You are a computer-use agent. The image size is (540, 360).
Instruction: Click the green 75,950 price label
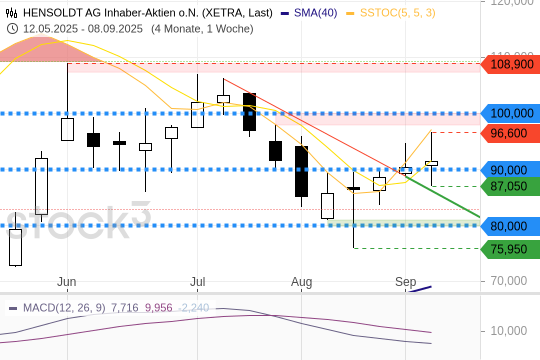509,249
